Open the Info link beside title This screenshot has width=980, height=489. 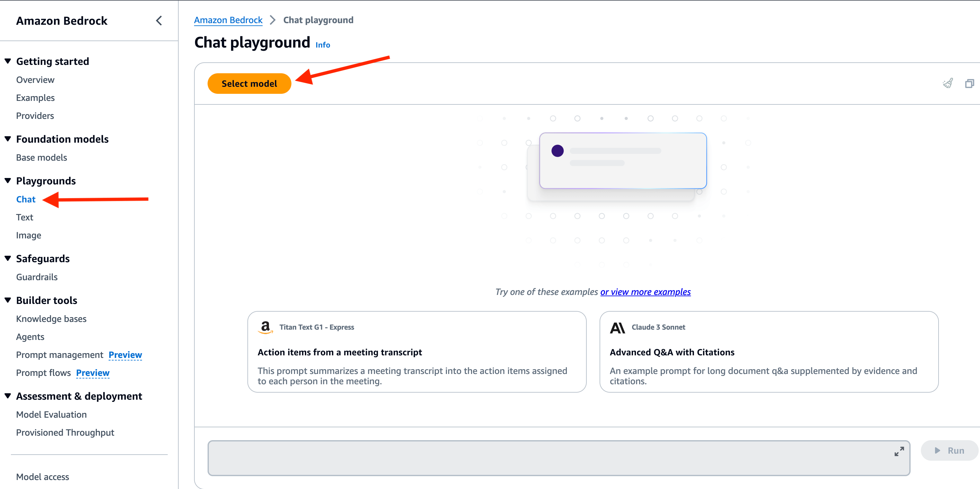323,45
